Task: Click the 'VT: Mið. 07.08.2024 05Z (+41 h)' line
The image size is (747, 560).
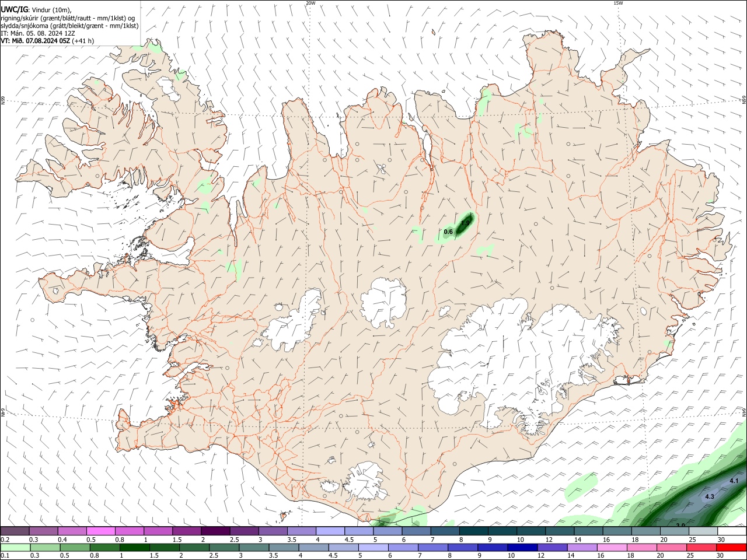Action: tap(47, 41)
